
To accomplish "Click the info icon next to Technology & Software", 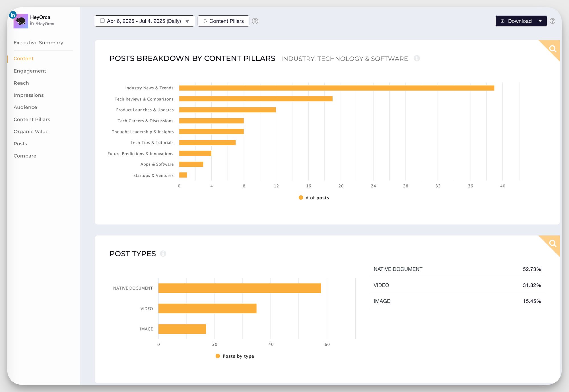I will click(417, 59).
